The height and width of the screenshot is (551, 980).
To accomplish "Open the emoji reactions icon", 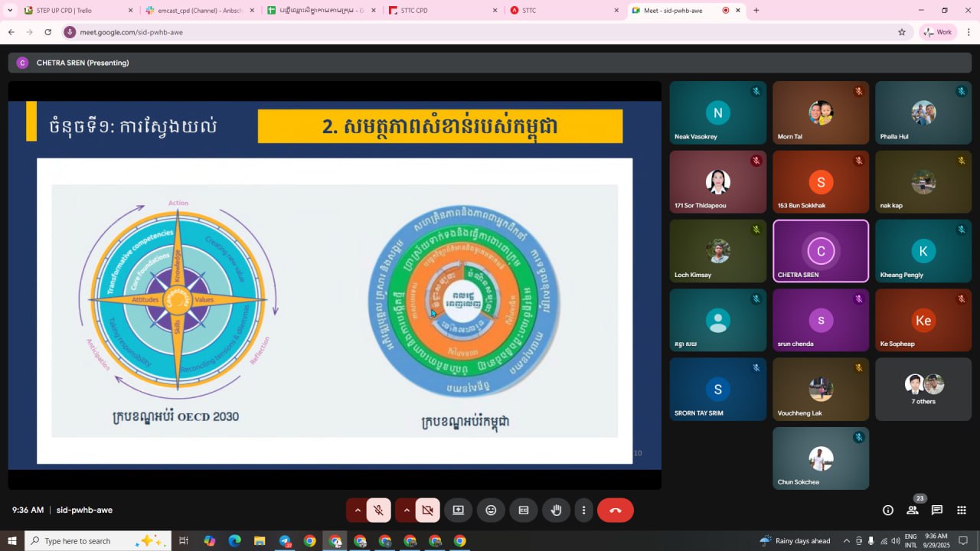I will [491, 510].
